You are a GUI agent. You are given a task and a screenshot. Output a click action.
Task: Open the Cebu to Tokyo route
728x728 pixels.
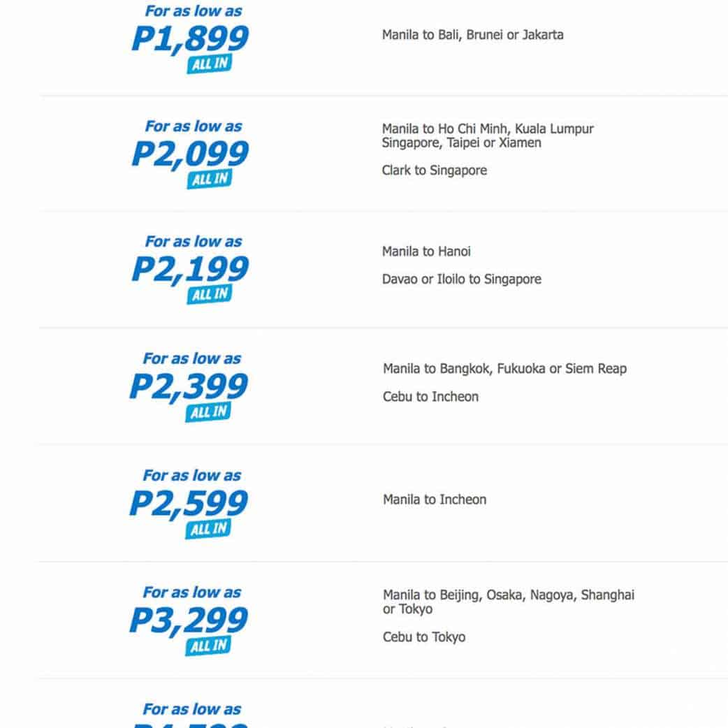pyautogui.click(x=423, y=637)
